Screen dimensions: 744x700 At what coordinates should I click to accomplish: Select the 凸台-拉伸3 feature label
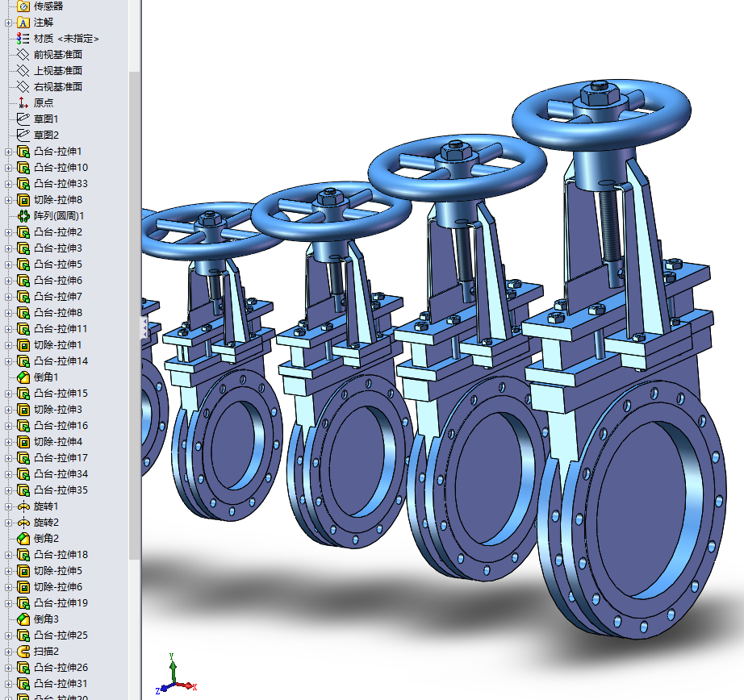pyautogui.click(x=58, y=248)
